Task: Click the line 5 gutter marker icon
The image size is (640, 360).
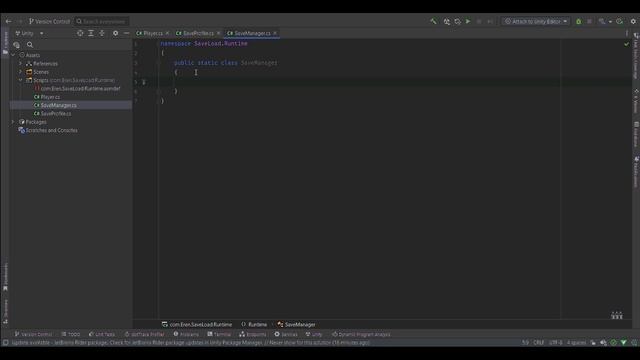Action: coord(144,82)
